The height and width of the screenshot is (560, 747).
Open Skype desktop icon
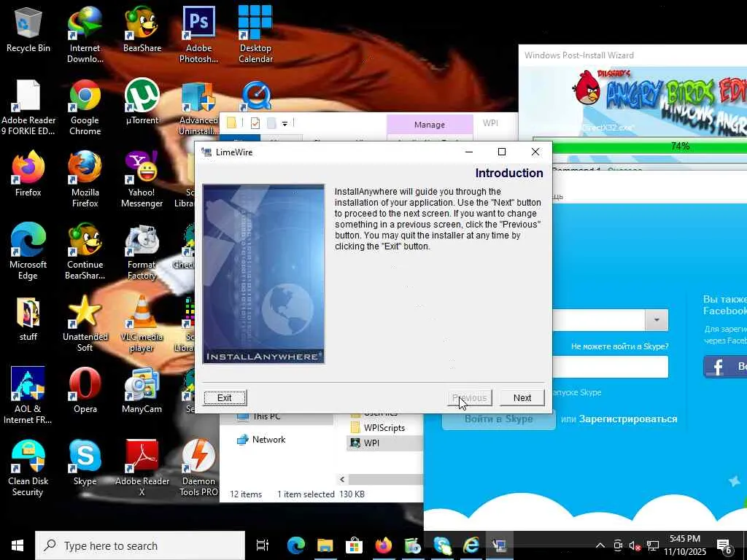pyautogui.click(x=85, y=463)
